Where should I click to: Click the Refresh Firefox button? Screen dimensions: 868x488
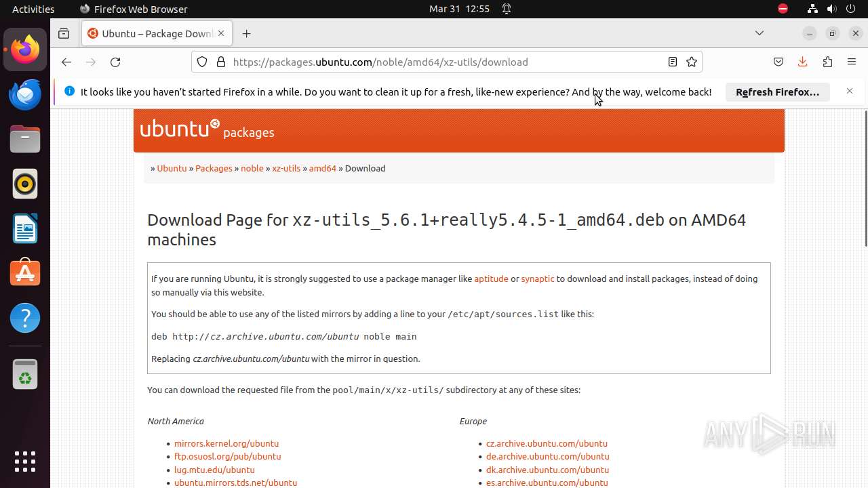pyautogui.click(x=778, y=92)
